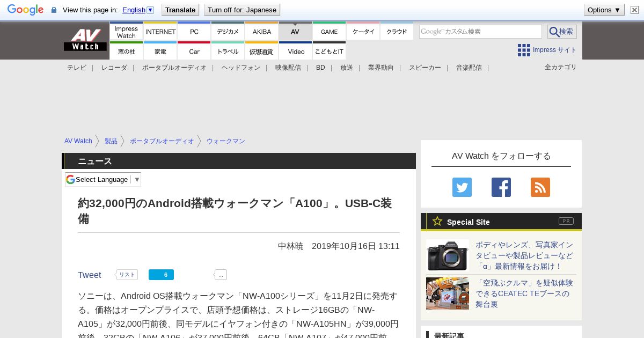This screenshot has height=338, width=644.
Task: Open the Video site tab
Action: click(295, 51)
